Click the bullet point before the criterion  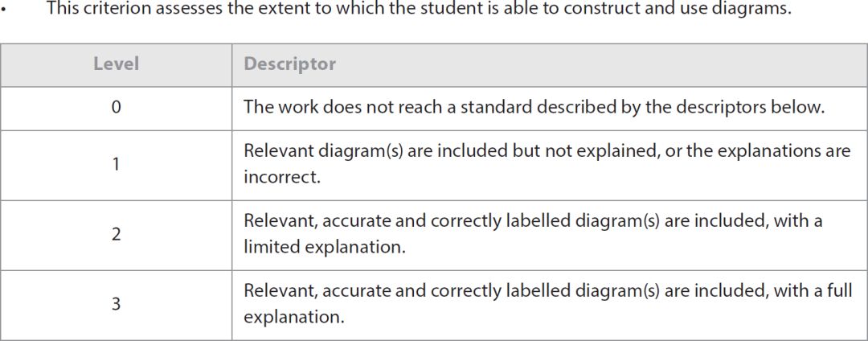pos(2,10)
